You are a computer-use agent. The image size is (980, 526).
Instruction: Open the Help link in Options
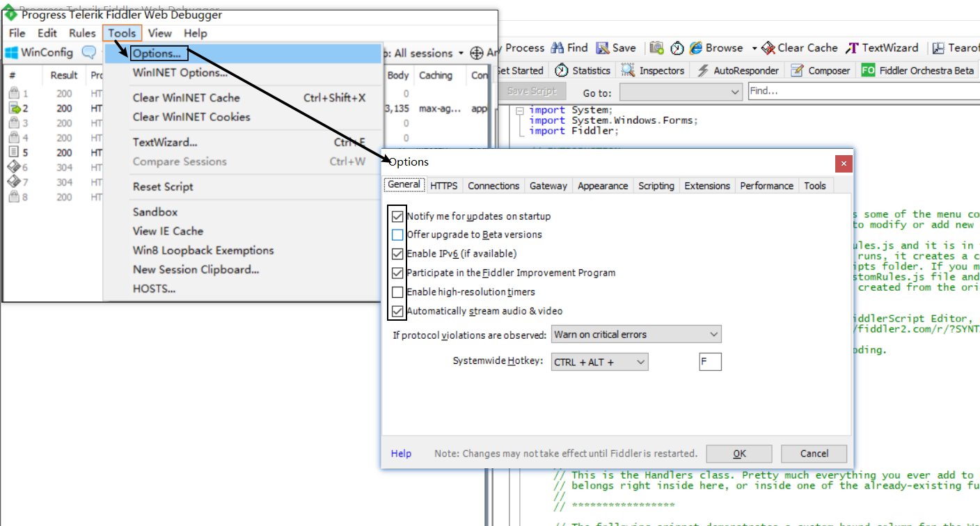pyautogui.click(x=401, y=454)
